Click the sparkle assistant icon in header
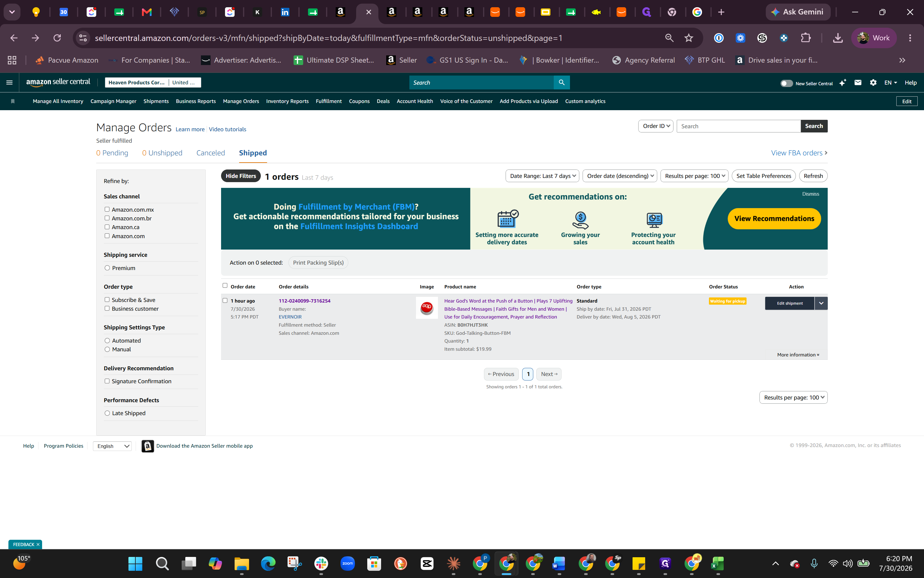Screen dimensions: 924x578 pyautogui.click(x=843, y=82)
